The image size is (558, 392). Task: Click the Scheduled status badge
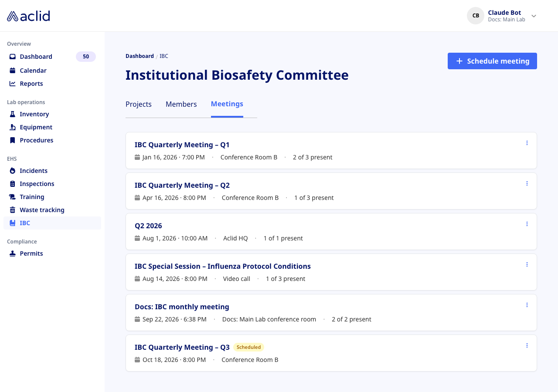pyautogui.click(x=249, y=347)
